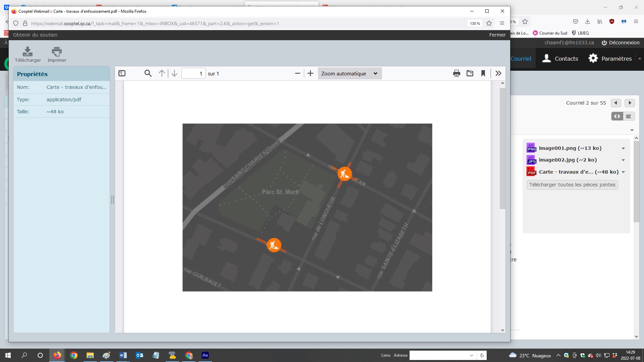Click the page number input field
This screenshot has height=362, width=644.
[194, 73]
